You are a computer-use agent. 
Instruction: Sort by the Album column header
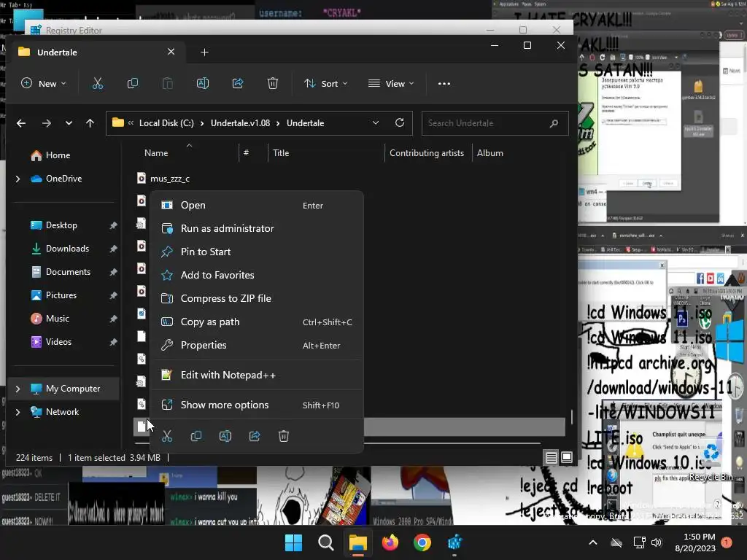(x=489, y=153)
